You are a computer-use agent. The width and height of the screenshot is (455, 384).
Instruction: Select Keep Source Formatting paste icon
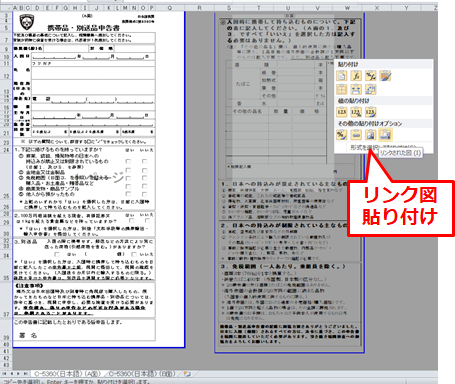click(x=385, y=76)
